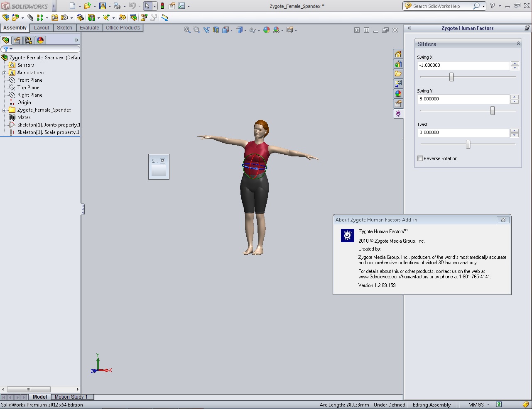This screenshot has height=409, width=532.
Task: Expand the Zygote_Female_Spandex folder node
Action: 4,110
